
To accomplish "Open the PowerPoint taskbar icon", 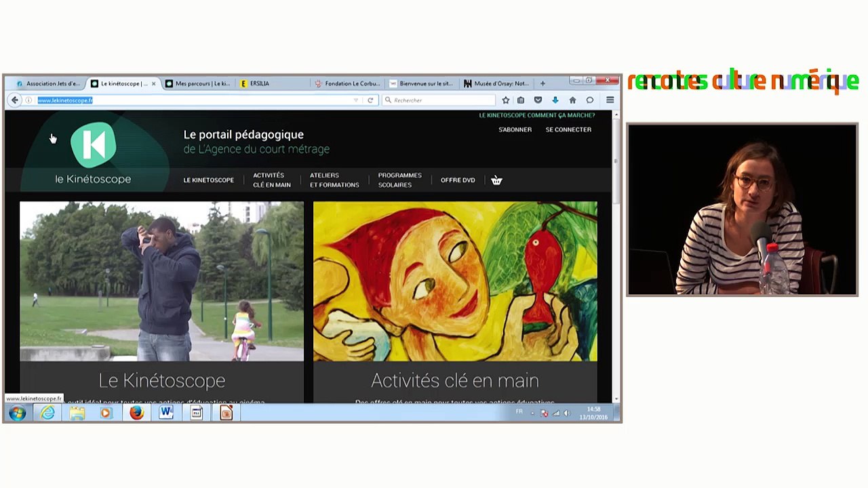I will tap(226, 413).
